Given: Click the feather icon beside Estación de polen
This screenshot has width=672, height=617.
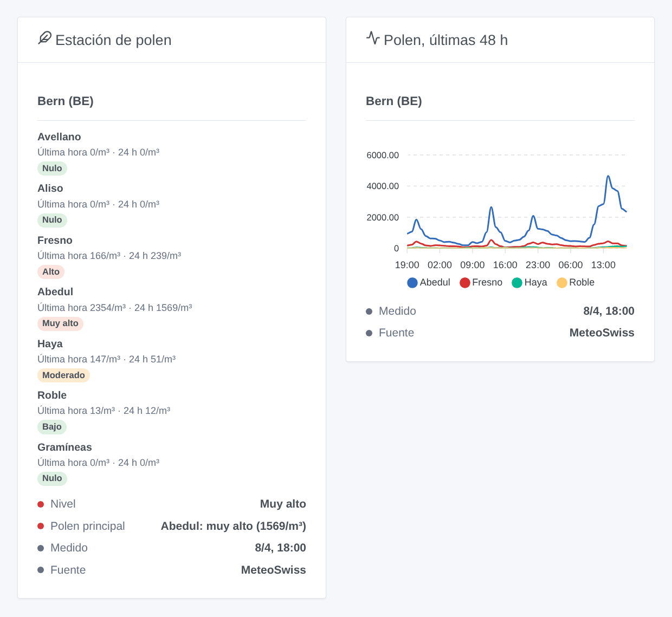Looking at the screenshot, I should pos(44,38).
